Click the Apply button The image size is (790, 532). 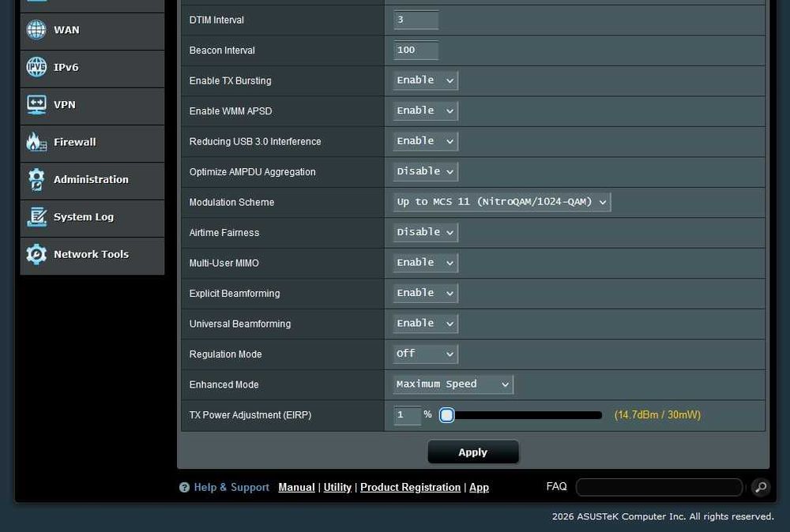click(473, 452)
